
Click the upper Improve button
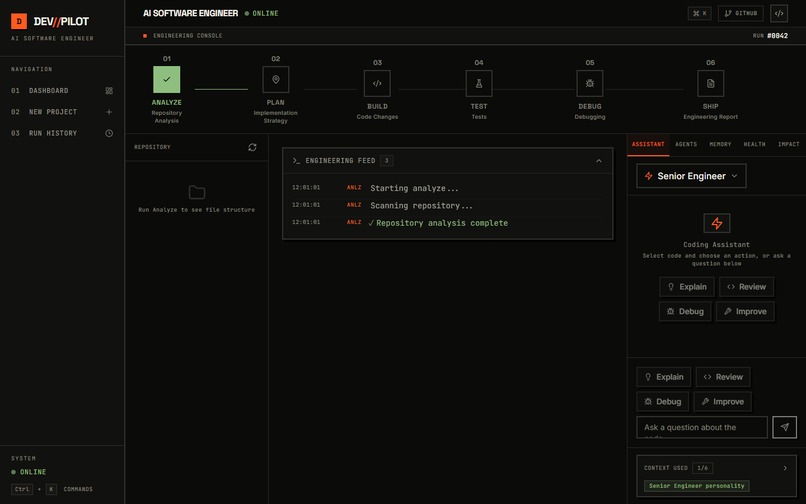click(x=745, y=312)
